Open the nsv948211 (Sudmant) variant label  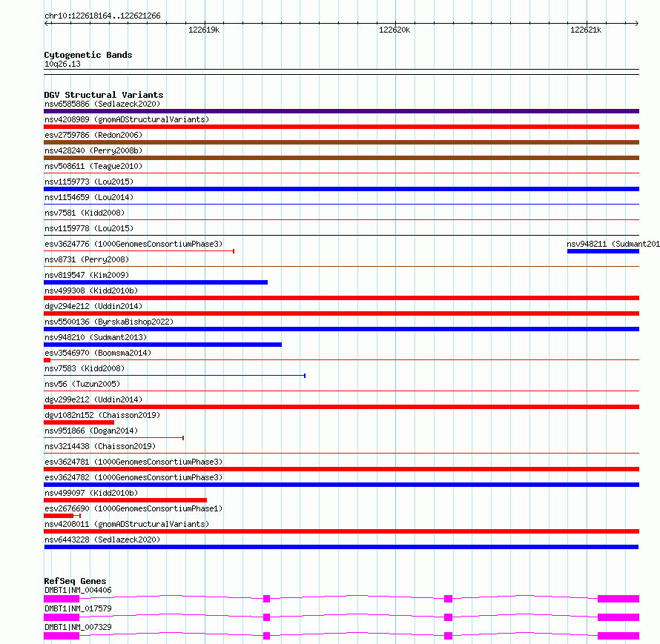613,244
